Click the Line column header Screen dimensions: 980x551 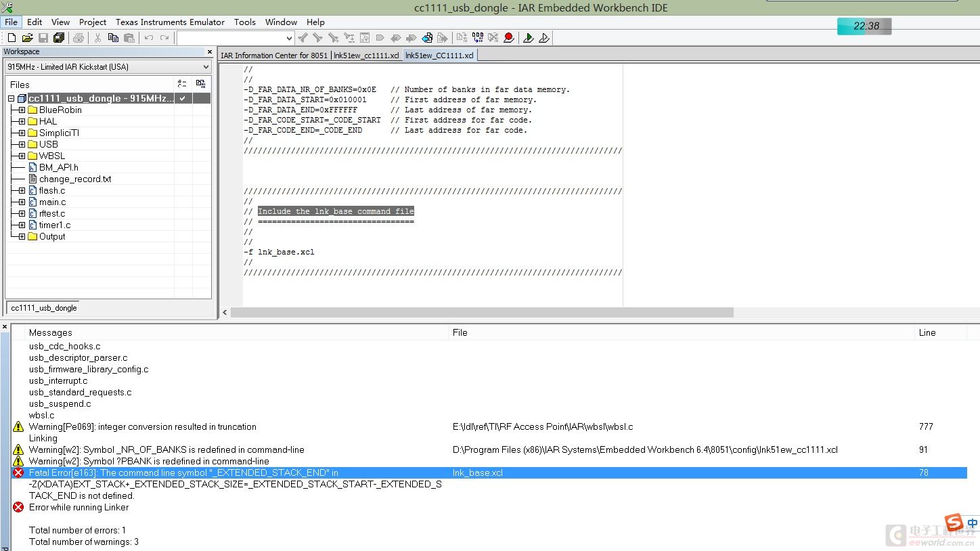tap(939, 332)
